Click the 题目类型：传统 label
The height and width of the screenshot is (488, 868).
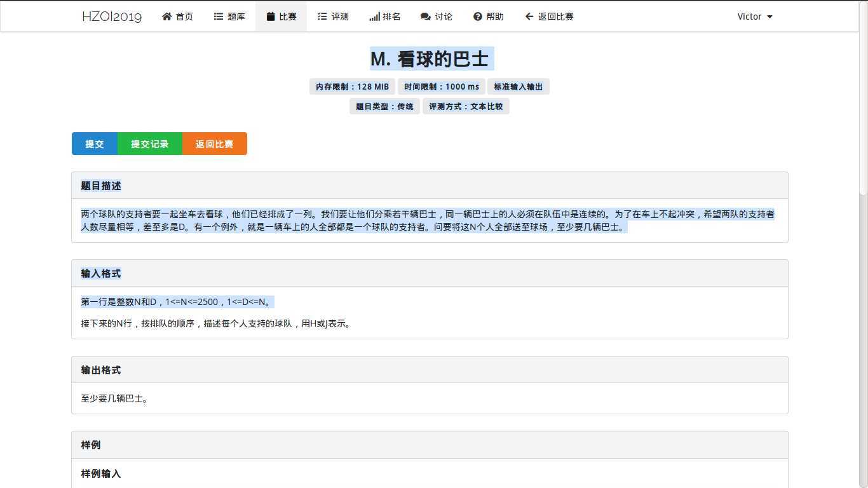(x=384, y=106)
